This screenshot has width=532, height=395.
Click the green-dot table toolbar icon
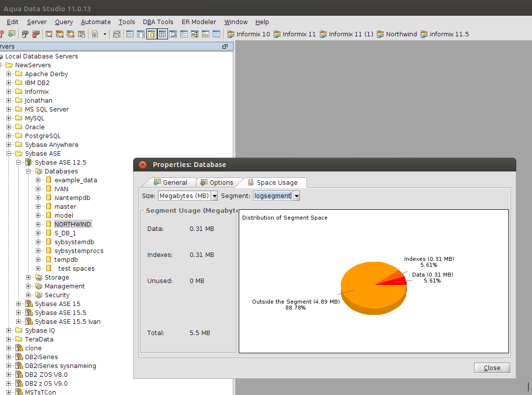(x=12, y=34)
